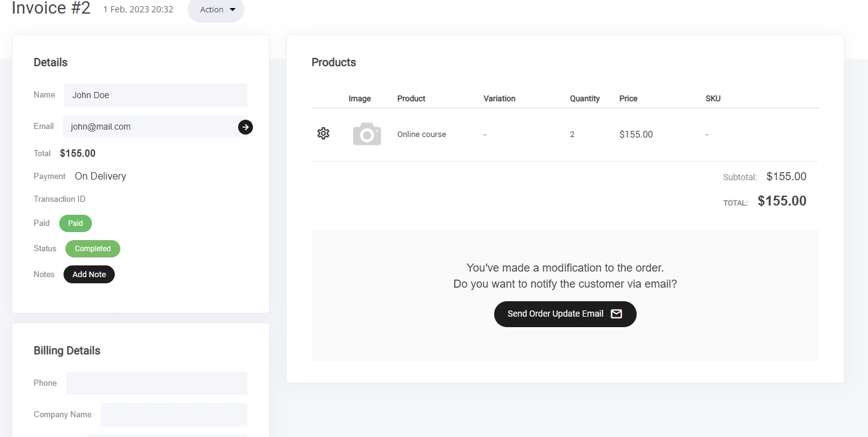Screen dimensions: 868x437
Task: Select the Company Name input field
Action: point(173,415)
